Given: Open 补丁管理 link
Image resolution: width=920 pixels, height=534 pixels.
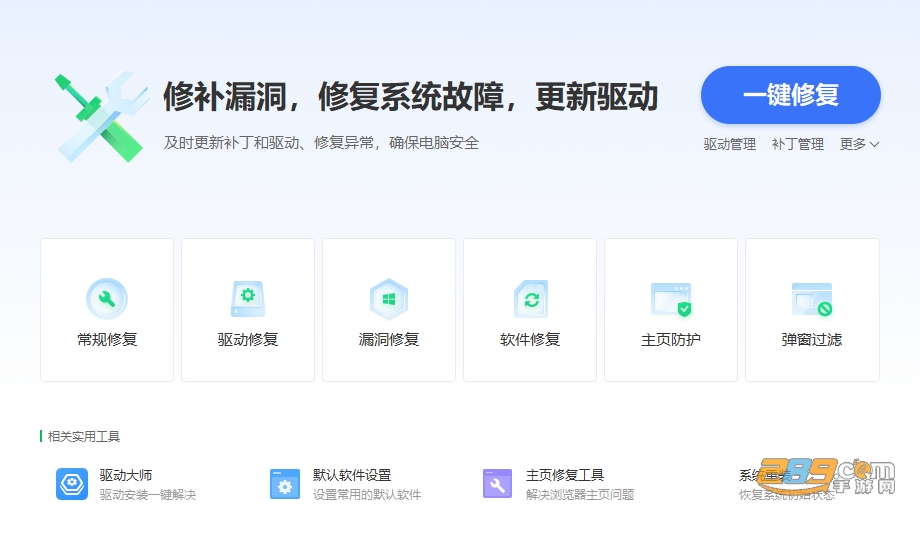Looking at the screenshot, I should click(797, 144).
